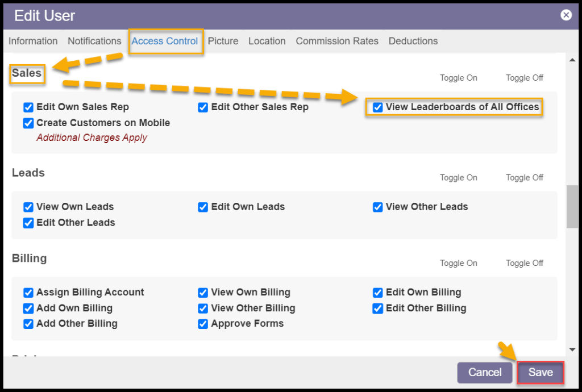Uncheck the View Other Leads checkbox
Screen dimensions: 582x392
(x=378, y=207)
